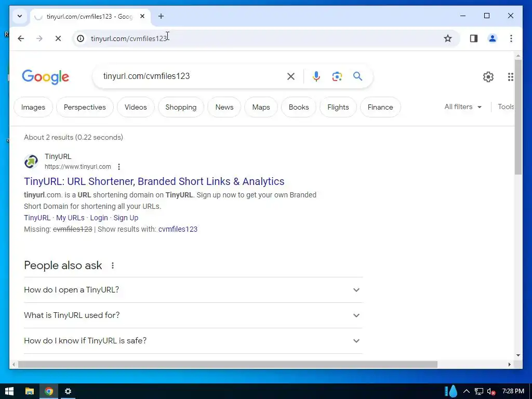The image size is (532, 399).
Task: Switch to Maps results
Action: click(x=261, y=107)
